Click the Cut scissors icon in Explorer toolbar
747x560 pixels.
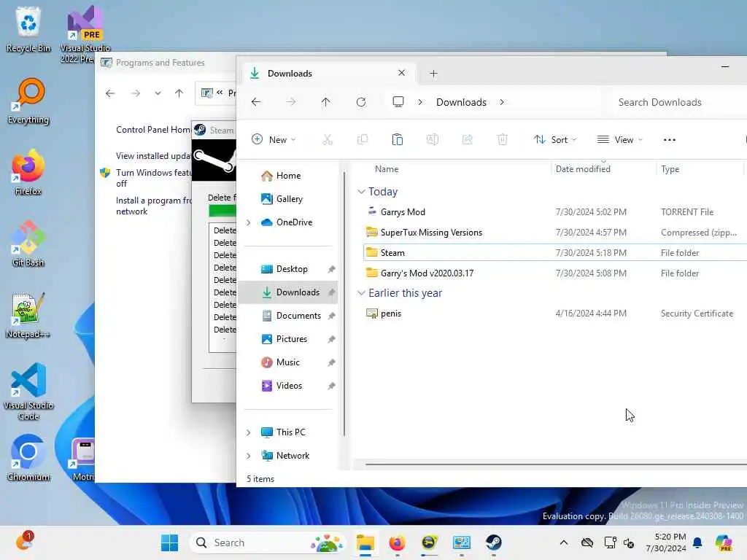[328, 139]
